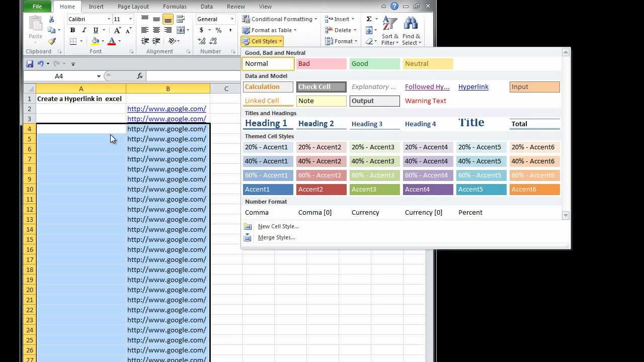Viewport: 644px width, 362px height.
Task: Open the General number format dropdown
Action: tap(232, 19)
